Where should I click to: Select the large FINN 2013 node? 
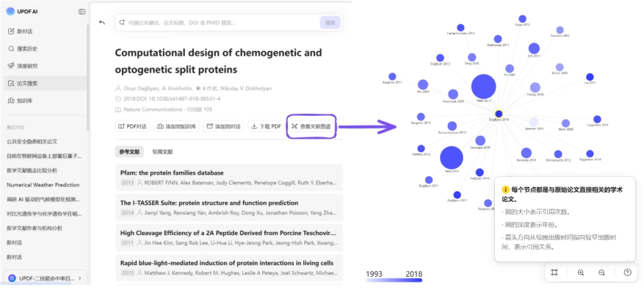pyautogui.click(x=484, y=87)
